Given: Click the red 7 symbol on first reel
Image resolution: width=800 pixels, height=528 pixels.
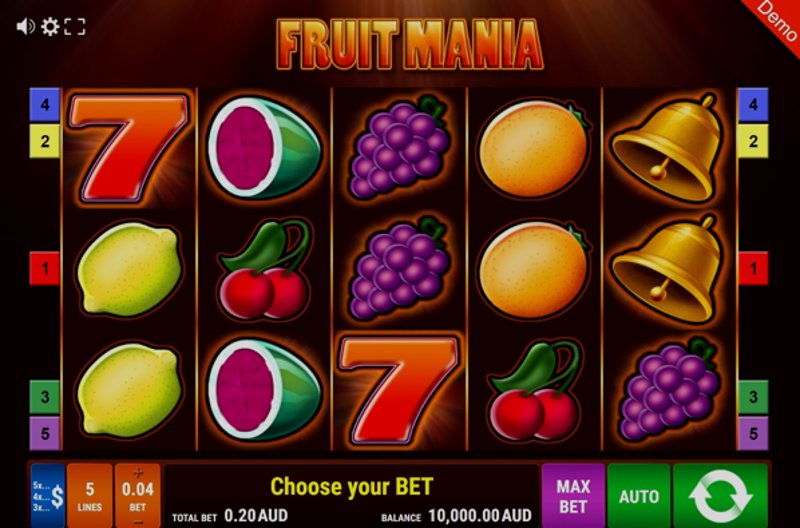Looking at the screenshot, I should pos(129,148).
